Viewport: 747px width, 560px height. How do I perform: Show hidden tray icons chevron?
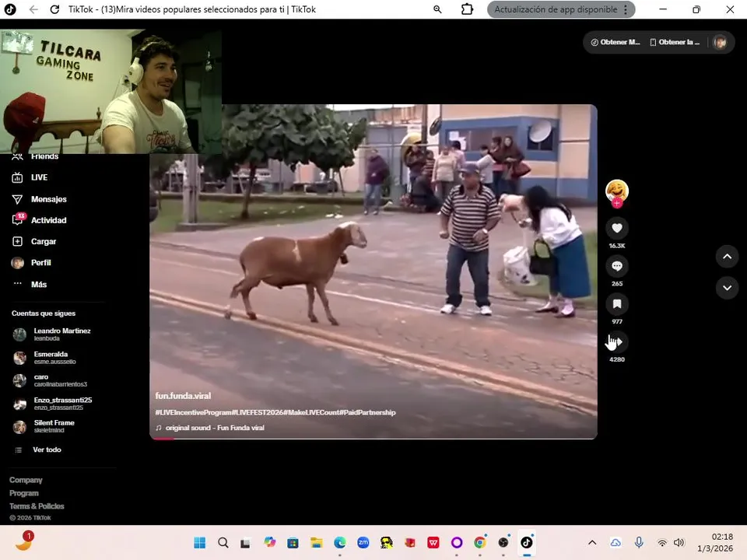(x=592, y=542)
